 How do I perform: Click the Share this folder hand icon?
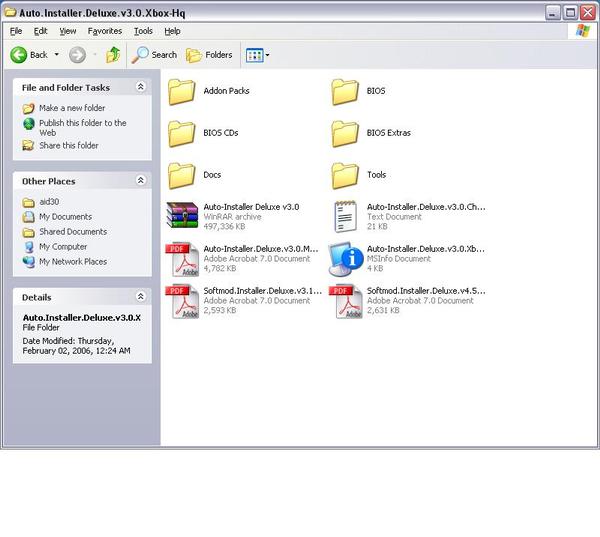coord(28,145)
